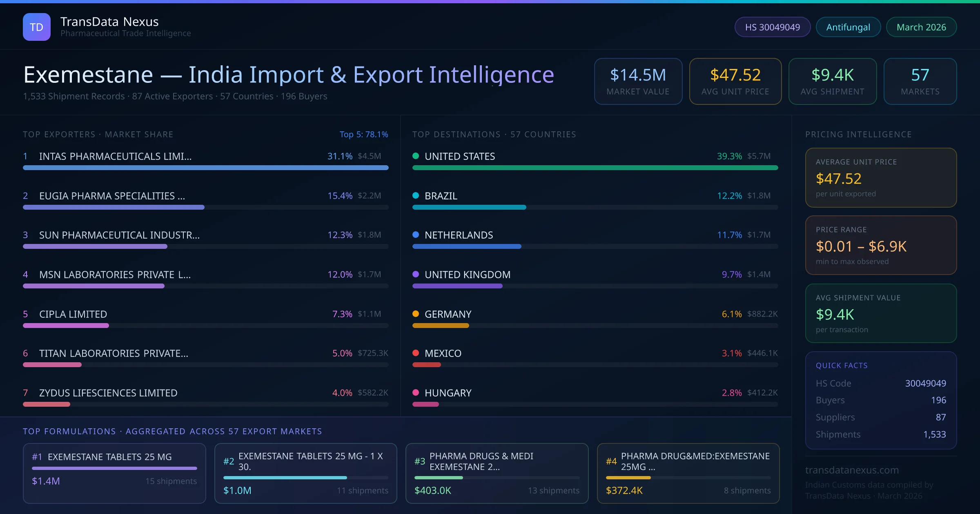The width and height of the screenshot is (980, 514).
Task: Open the #1 Exemestane Tablets 25 MG card
Action: [x=114, y=473]
